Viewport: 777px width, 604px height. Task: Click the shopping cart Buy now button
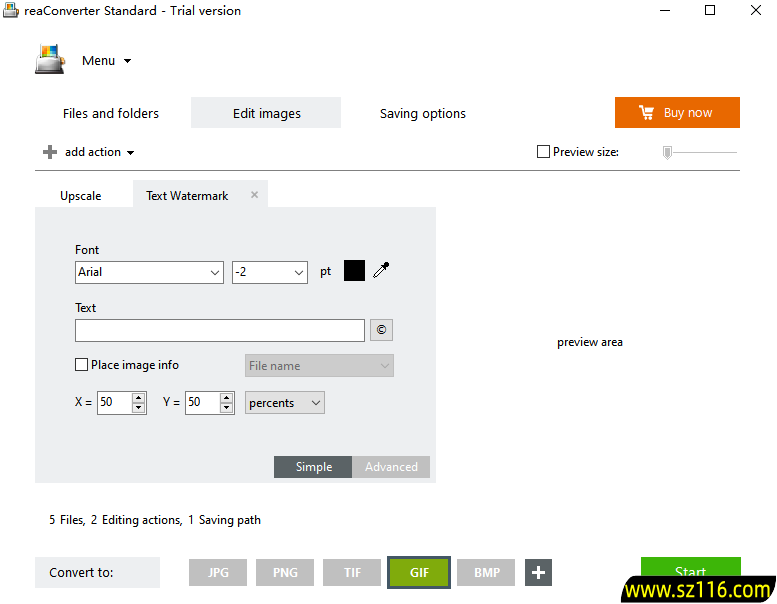[677, 113]
